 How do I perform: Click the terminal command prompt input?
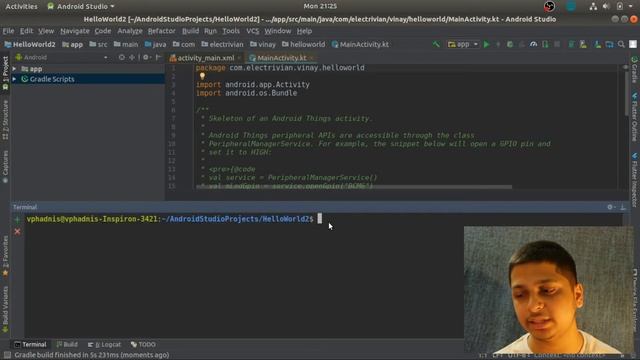pyautogui.click(x=320, y=219)
